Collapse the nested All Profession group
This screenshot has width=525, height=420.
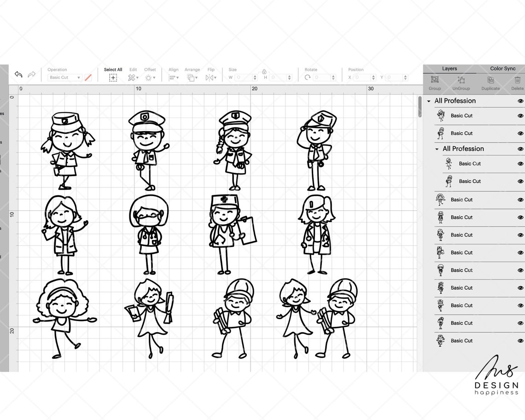[x=436, y=149]
